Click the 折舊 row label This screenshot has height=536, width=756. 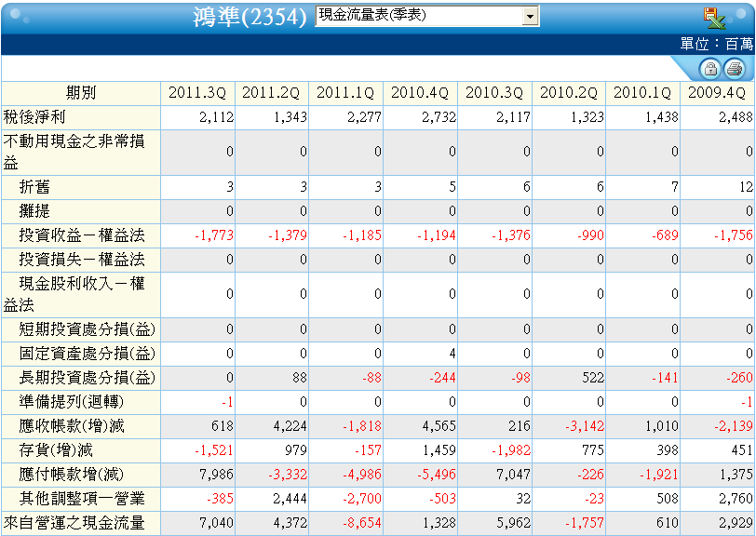(x=34, y=187)
